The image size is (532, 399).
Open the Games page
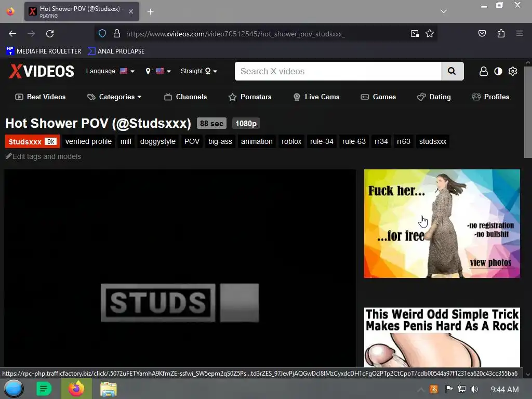pos(378,97)
